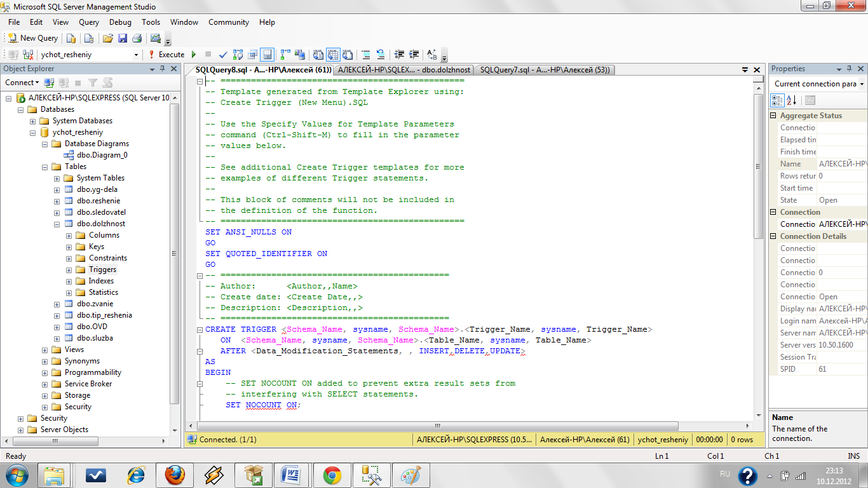Send results to text
The width and height of the screenshot is (868, 488).
[x=318, y=55]
